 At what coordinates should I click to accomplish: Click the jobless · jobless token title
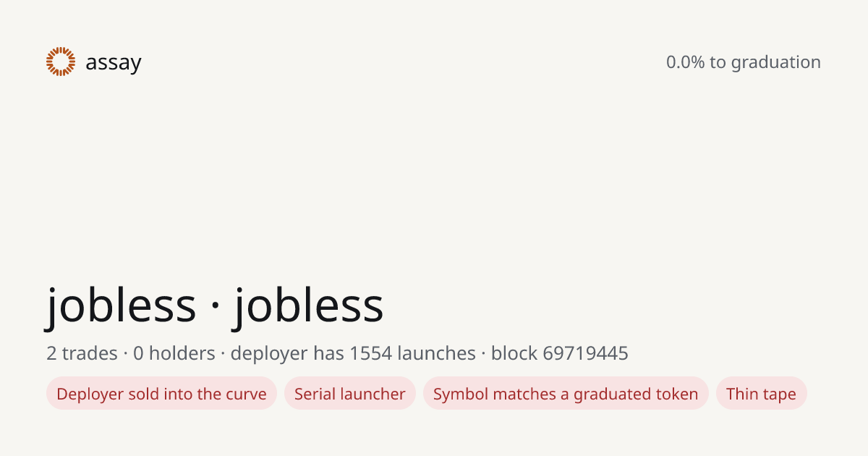pos(215,305)
